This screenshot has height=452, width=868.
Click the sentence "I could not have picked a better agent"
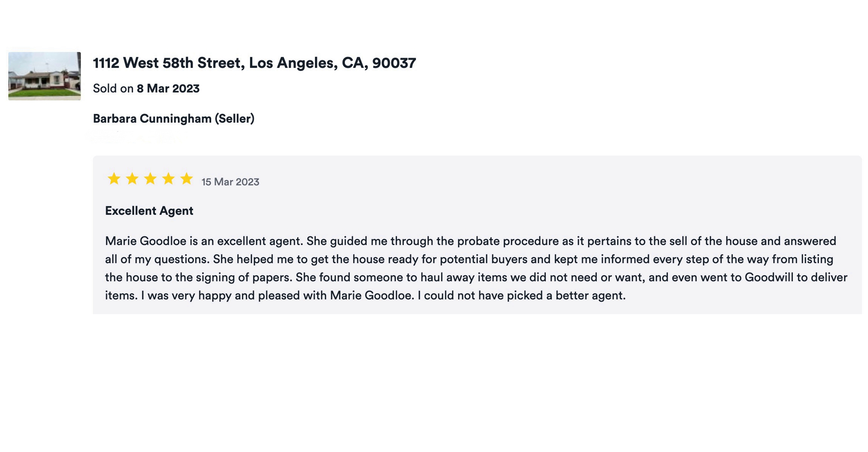[x=521, y=296]
